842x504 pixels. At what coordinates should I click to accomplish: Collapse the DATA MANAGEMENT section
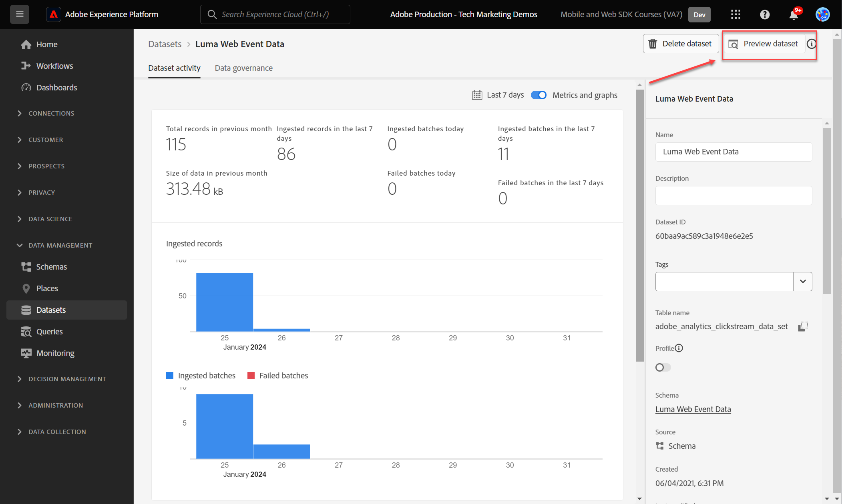point(60,246)
